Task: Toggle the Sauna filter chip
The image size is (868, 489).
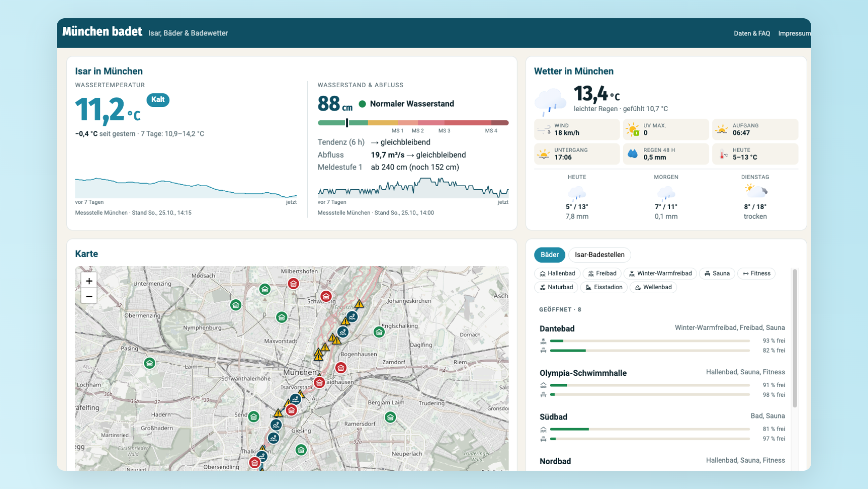Action: [x=717, y=273]
